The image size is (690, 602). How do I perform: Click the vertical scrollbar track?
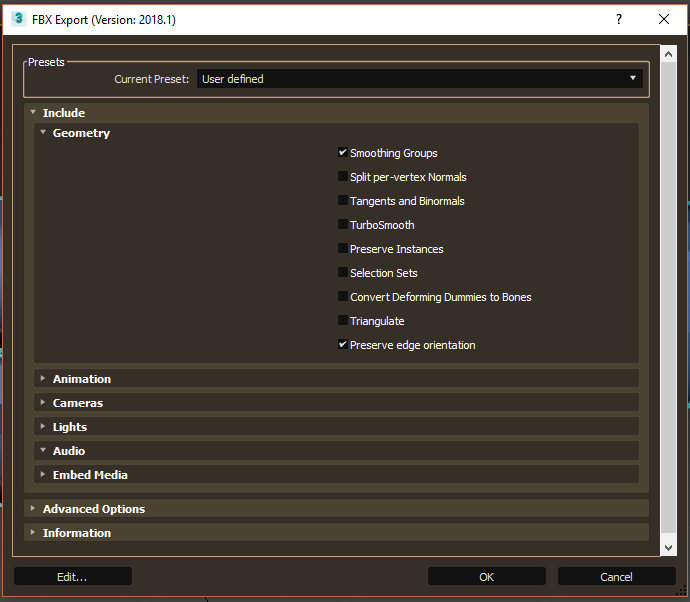668,300
